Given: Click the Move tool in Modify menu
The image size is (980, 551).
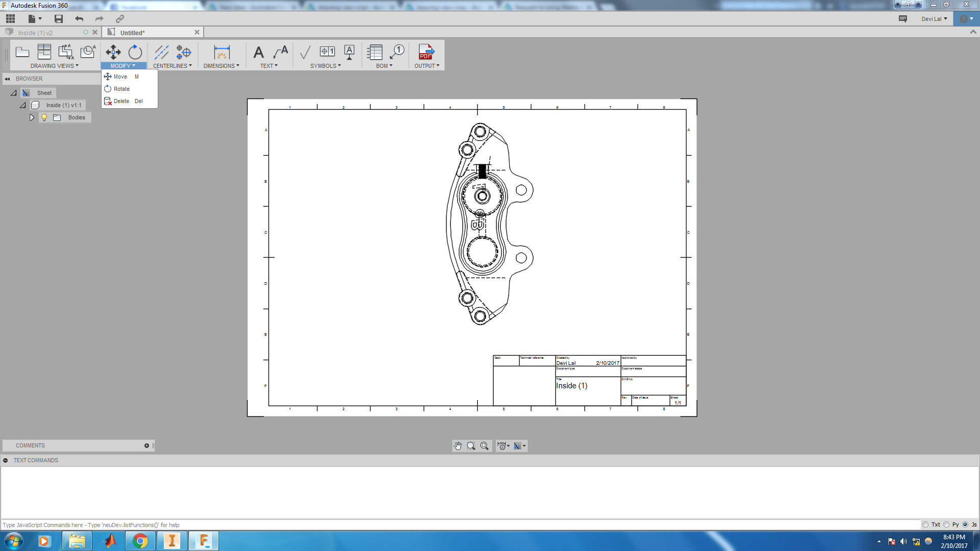Looking at the screenshot, I should coord(120,76).
